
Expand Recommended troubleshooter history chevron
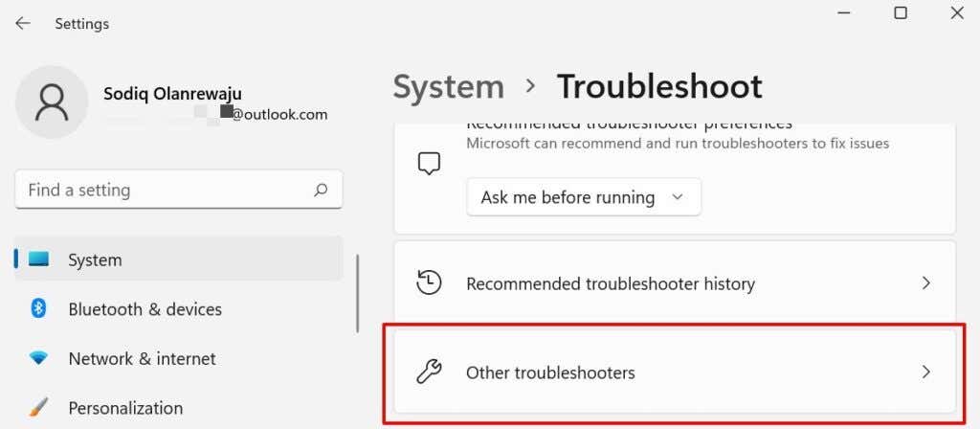point(925,283)
